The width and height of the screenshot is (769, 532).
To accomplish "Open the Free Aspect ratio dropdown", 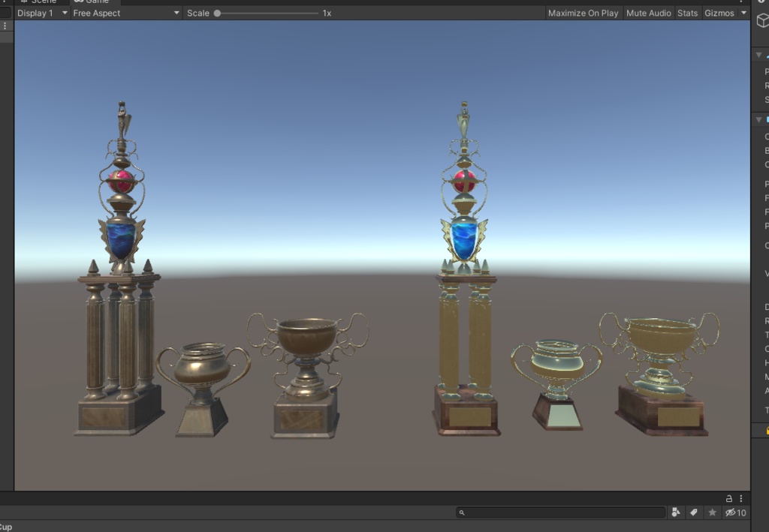I will tap(125, 13).
